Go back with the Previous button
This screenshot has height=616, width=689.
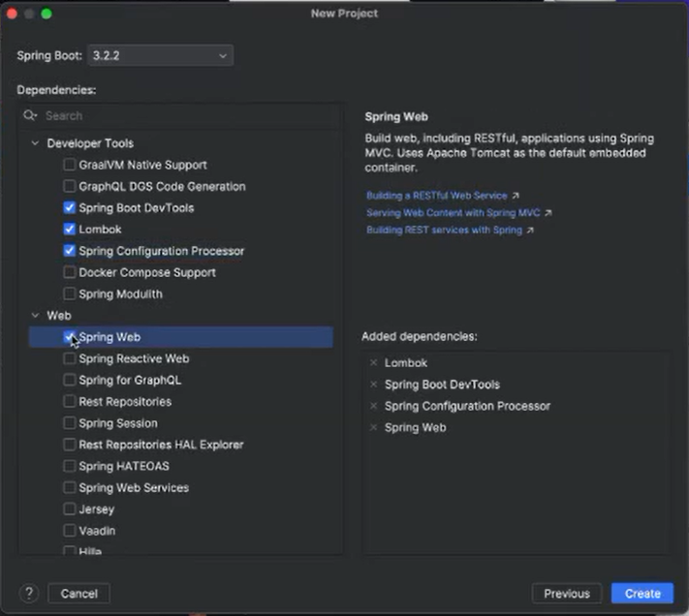pyautogui.click(x=567, y=594)
